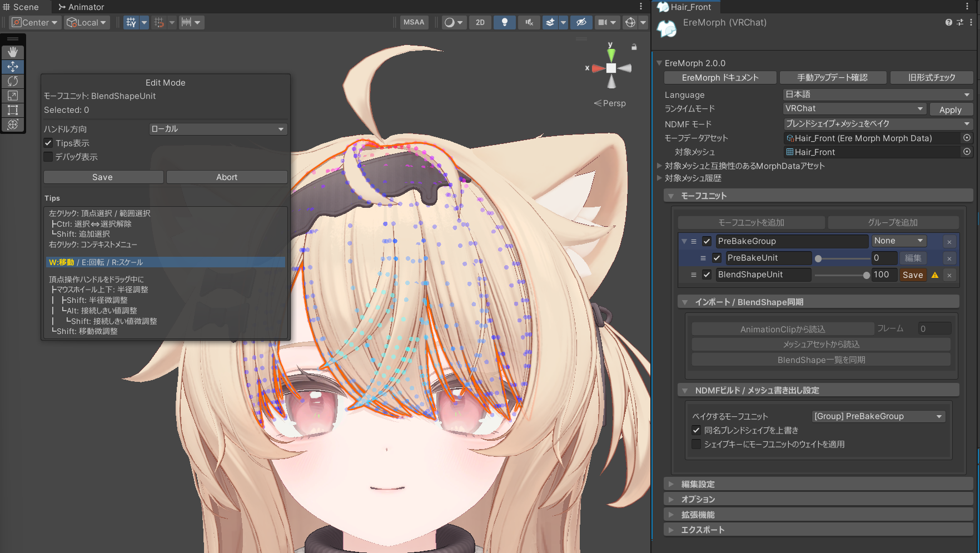This screenshot has height=553, width=980.
Task: Toggle the Tips表示 checkbox
Action: (x=48, y=143)
